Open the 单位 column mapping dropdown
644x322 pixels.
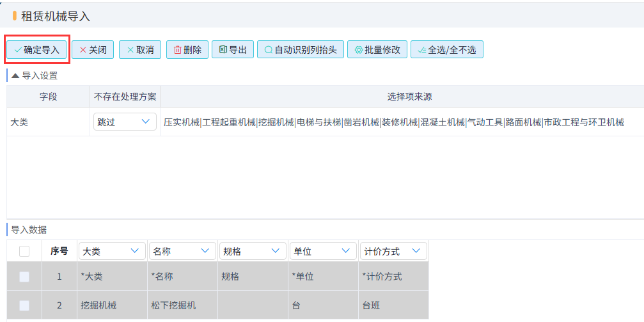[x=323, y=252]
